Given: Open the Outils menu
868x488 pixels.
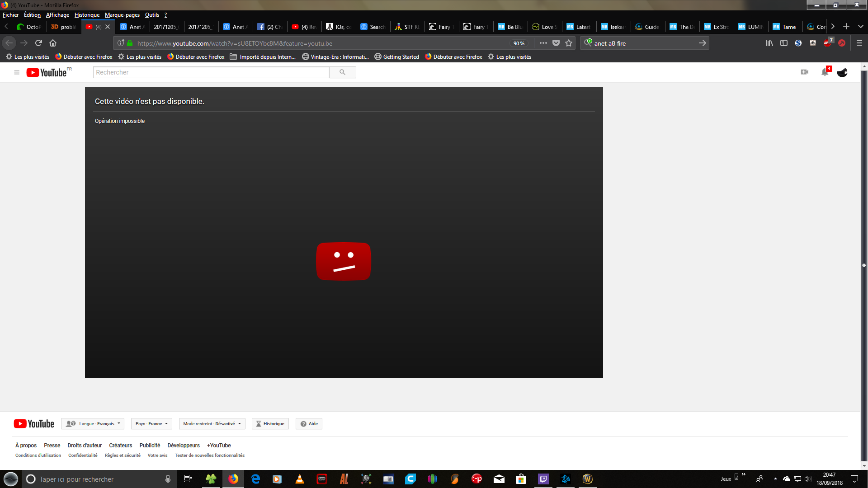Looking at the screenshot, I should coord(152,15).
